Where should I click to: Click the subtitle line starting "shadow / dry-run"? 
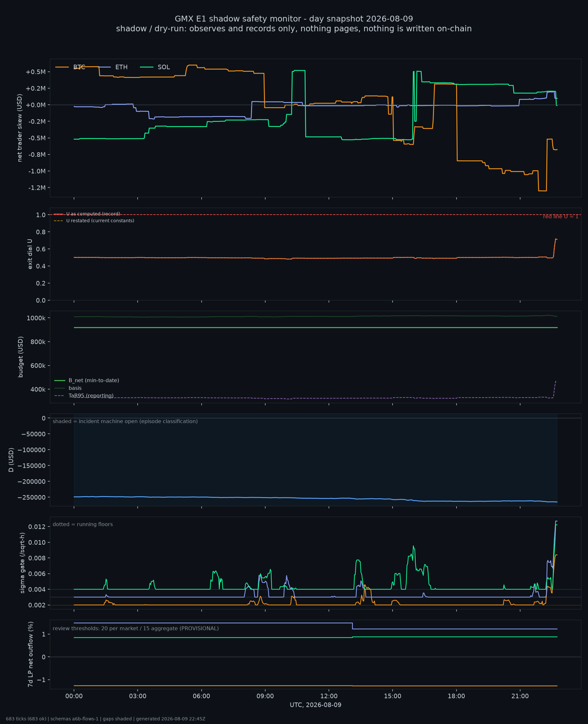click(x=294, y=29)
